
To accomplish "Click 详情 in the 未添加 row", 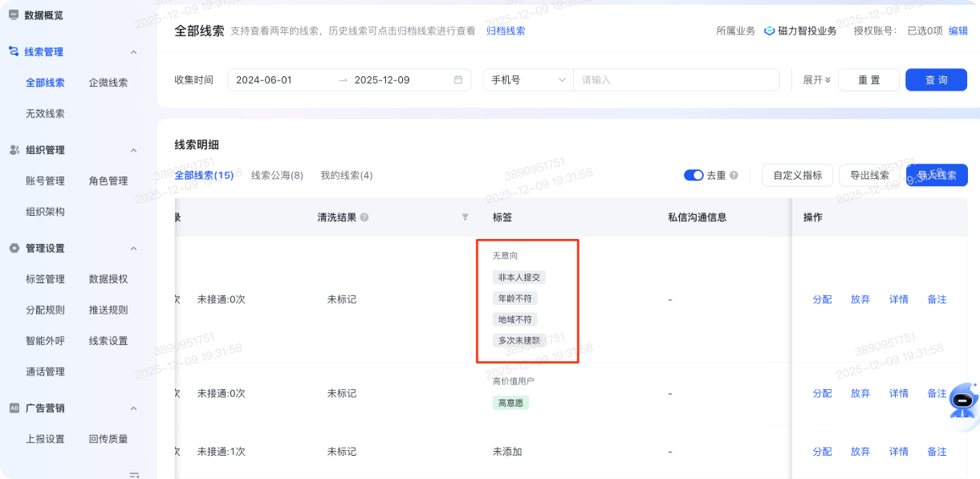I will (899, 452).
